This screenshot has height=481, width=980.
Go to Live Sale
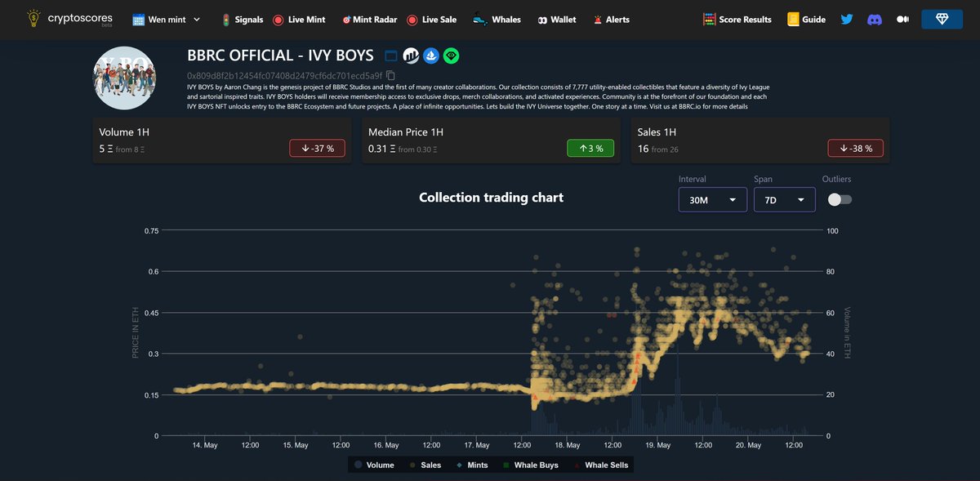pos(431,20)
